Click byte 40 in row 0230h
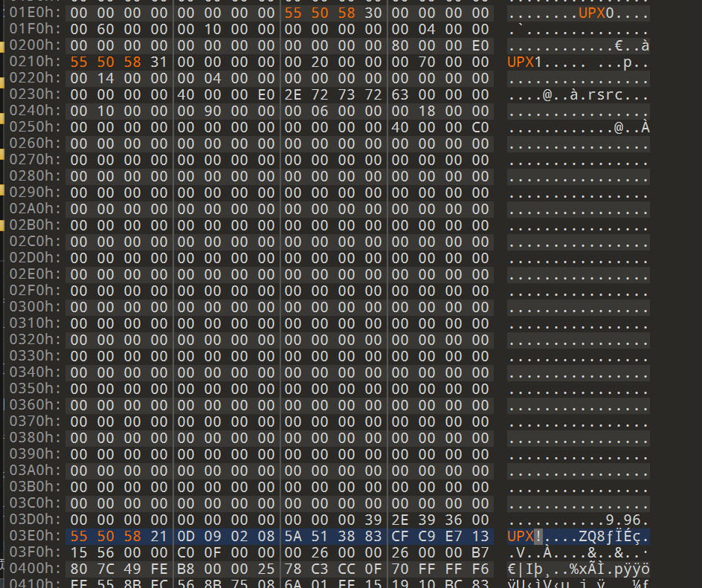Viewport: 702px width, 588px height. point(186,95)
